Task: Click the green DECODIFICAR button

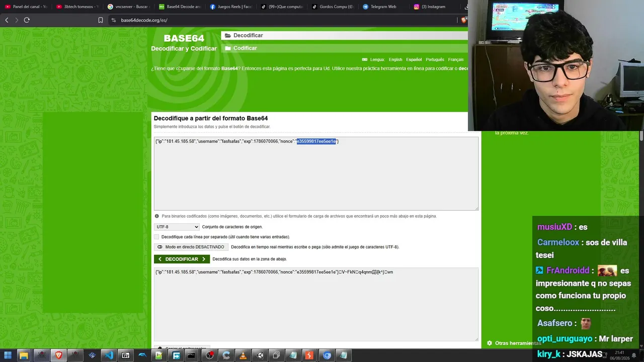Action: [x=182, y=259]
